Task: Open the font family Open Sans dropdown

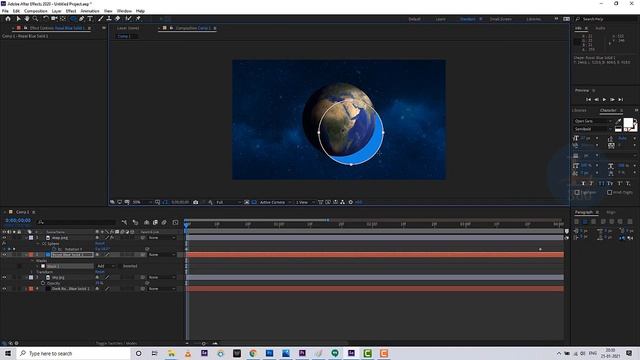Action: tap(593, 121)
